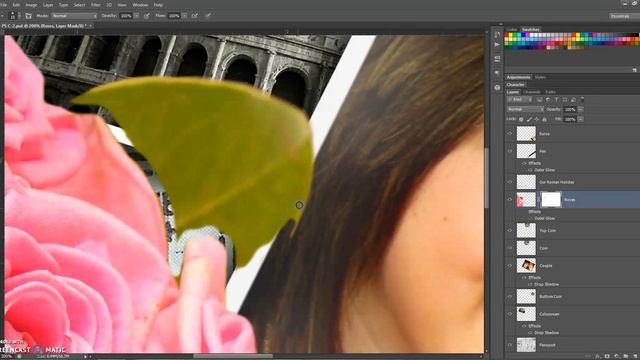Open the Filter menu
The height and width of the screenshot is (360, 640).
pos(96,5)
